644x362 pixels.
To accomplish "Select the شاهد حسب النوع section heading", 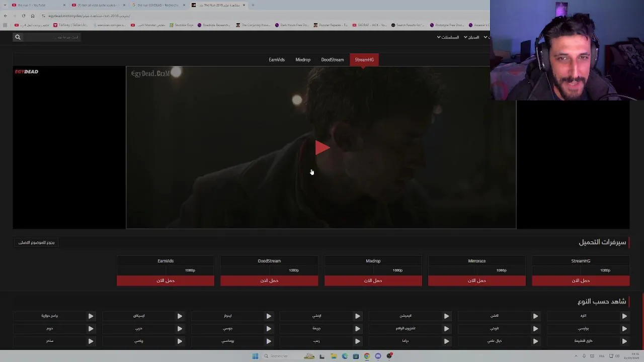I will pos(602,302).
